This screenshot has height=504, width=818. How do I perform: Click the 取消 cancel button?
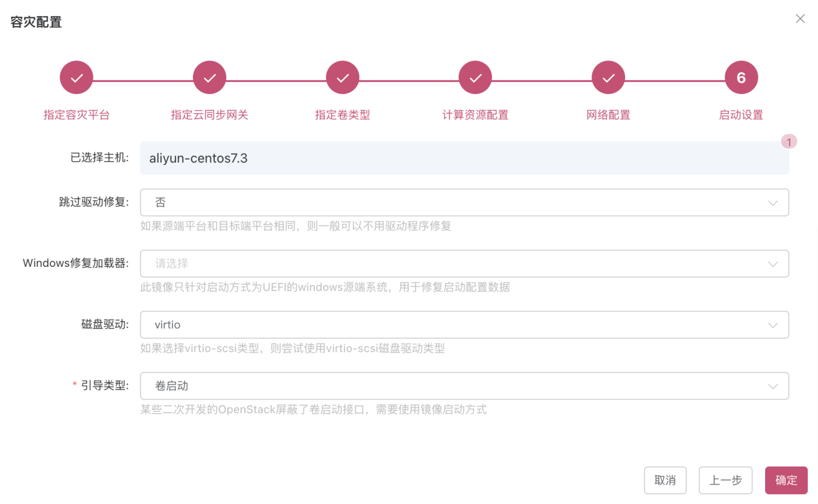(x=665, y=480)
